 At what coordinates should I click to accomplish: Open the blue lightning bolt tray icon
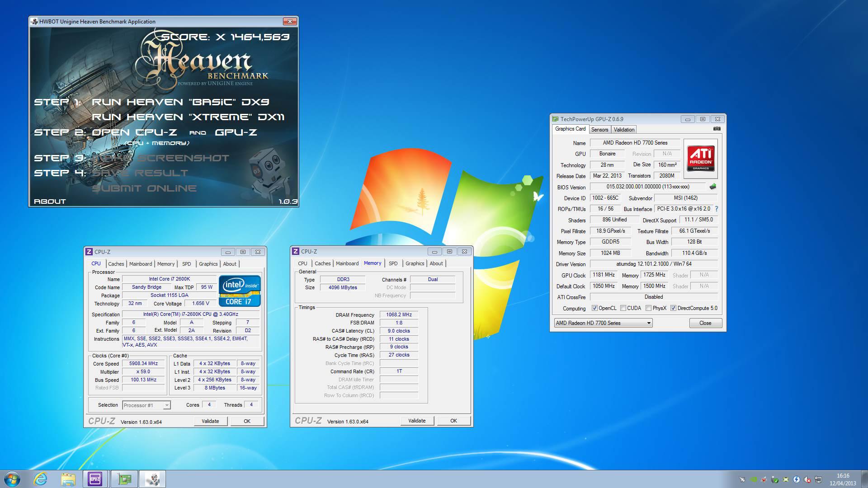[x=797, y=479]
